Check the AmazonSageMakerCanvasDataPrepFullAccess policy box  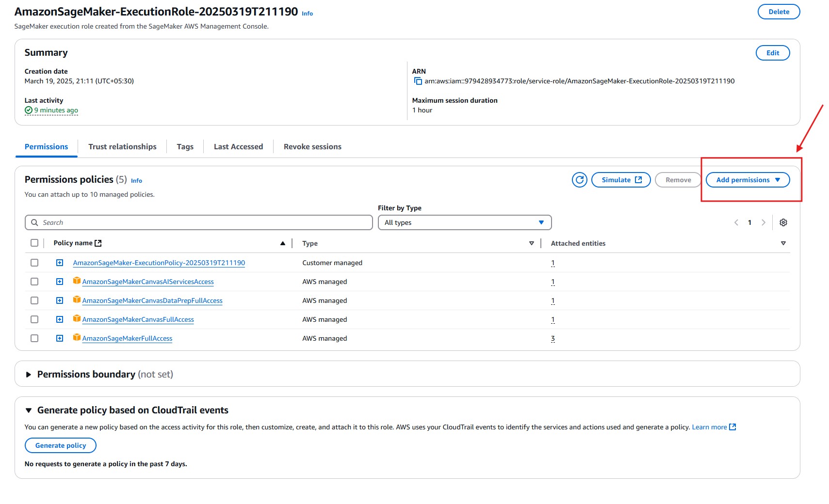(34, 300)
